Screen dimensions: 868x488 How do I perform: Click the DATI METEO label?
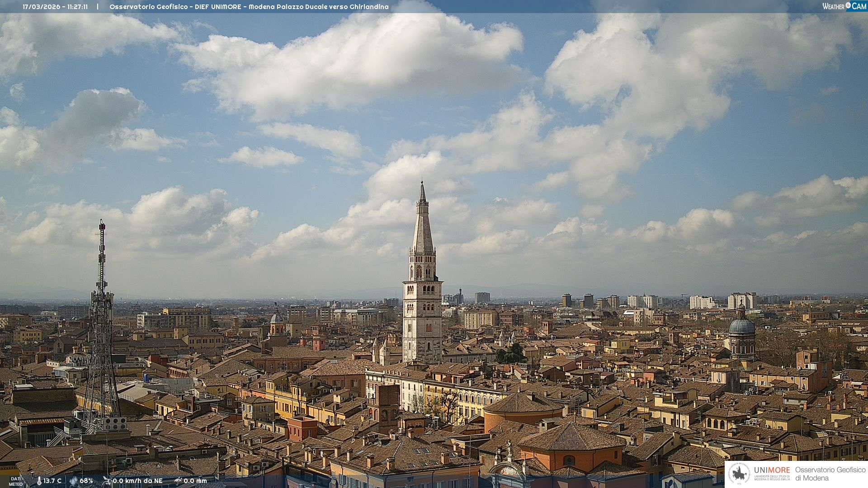point(16,482)
